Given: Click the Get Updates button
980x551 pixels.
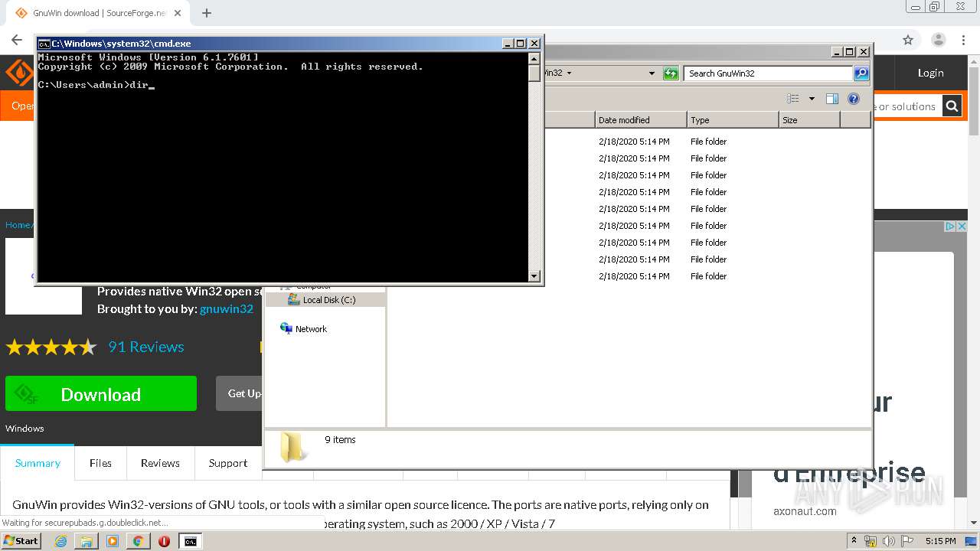Looking at the screenshot, I should coord(240,393).
